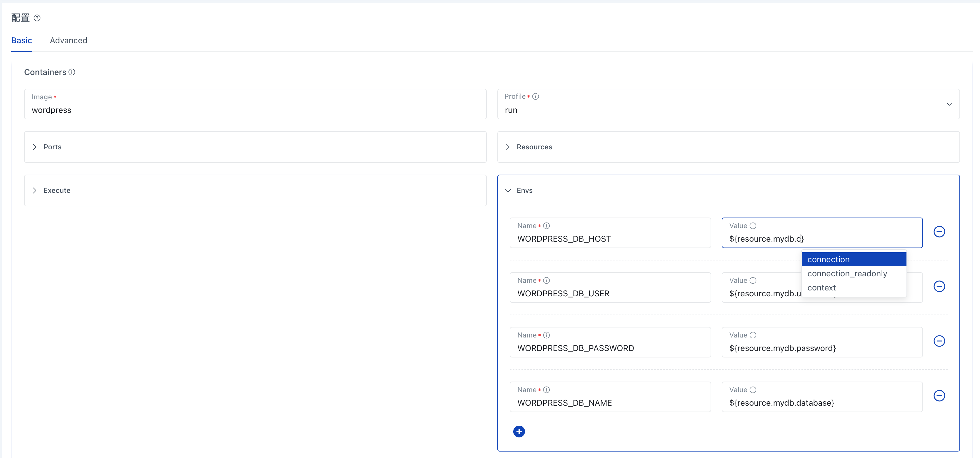Screen dimensions: 980x458
Task: Add a new env variable row
Action: point(519,432)
